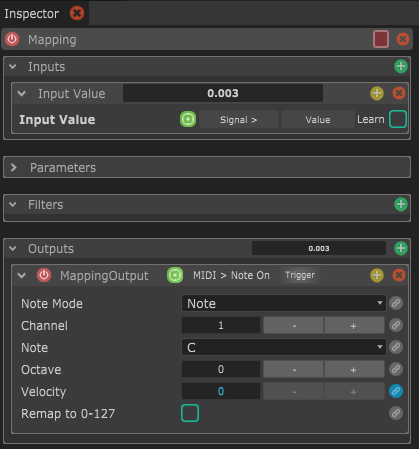The image size is (419, 449).
Task: Add a new output with green plus
Action: (401, 248)
